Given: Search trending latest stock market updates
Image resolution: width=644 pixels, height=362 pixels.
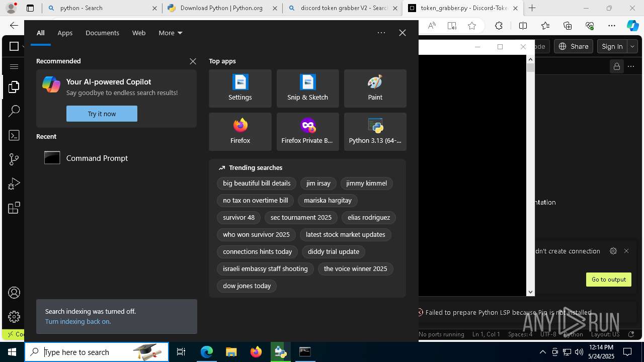Looking at the screenshot, I should 345,235.
